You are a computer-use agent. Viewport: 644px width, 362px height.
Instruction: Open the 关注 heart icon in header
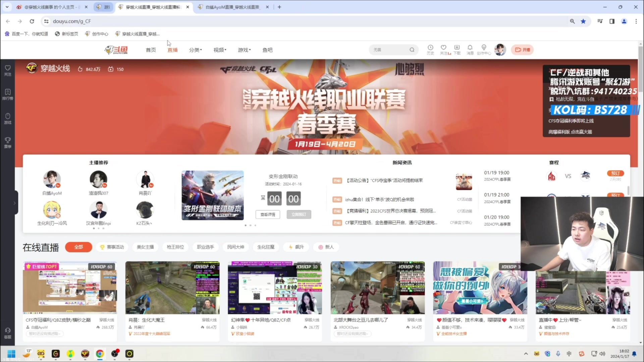(x=444, y=49)
